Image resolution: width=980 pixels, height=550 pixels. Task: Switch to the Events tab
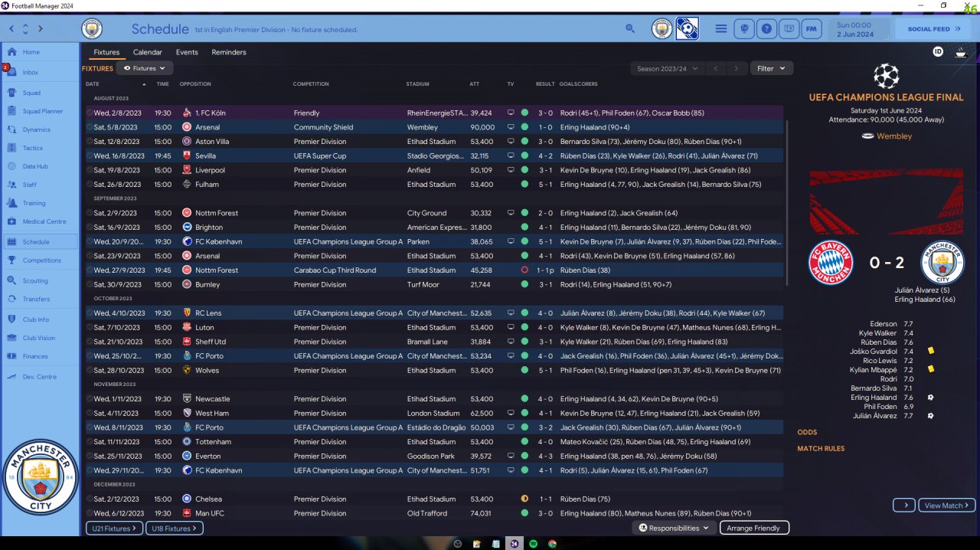pos(187,52)
